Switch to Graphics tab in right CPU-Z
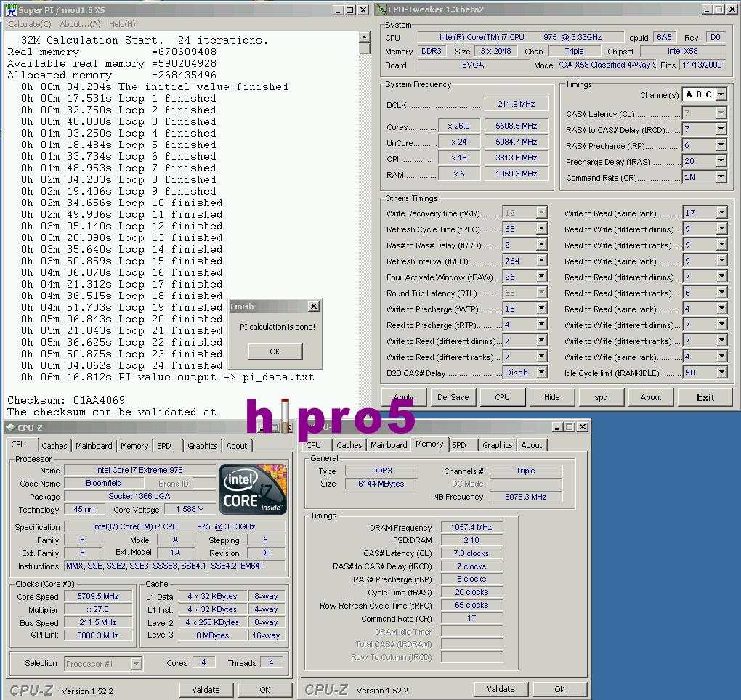Image resolution: width=741 pixels, height=700 pixels. click(x=497, y=445)
